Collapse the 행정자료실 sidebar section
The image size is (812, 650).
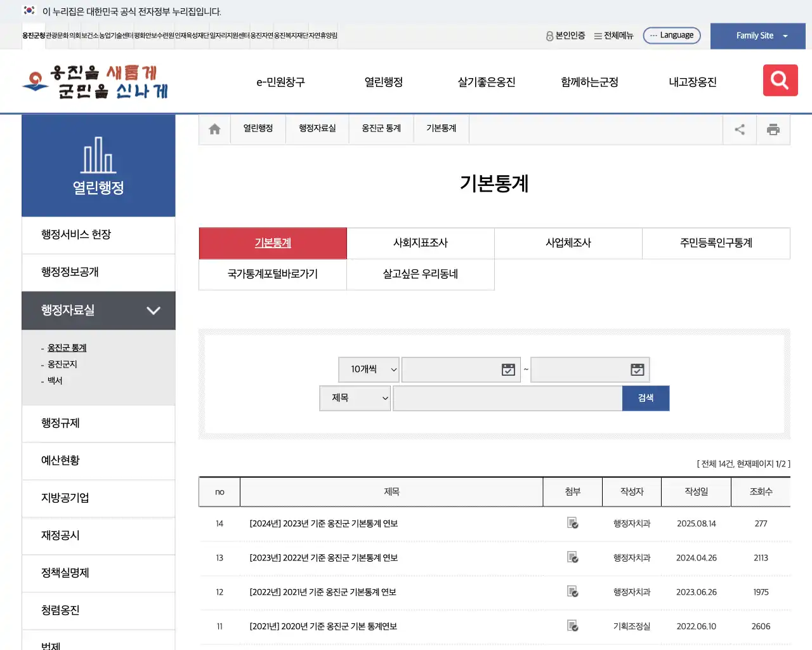point(153,311)
